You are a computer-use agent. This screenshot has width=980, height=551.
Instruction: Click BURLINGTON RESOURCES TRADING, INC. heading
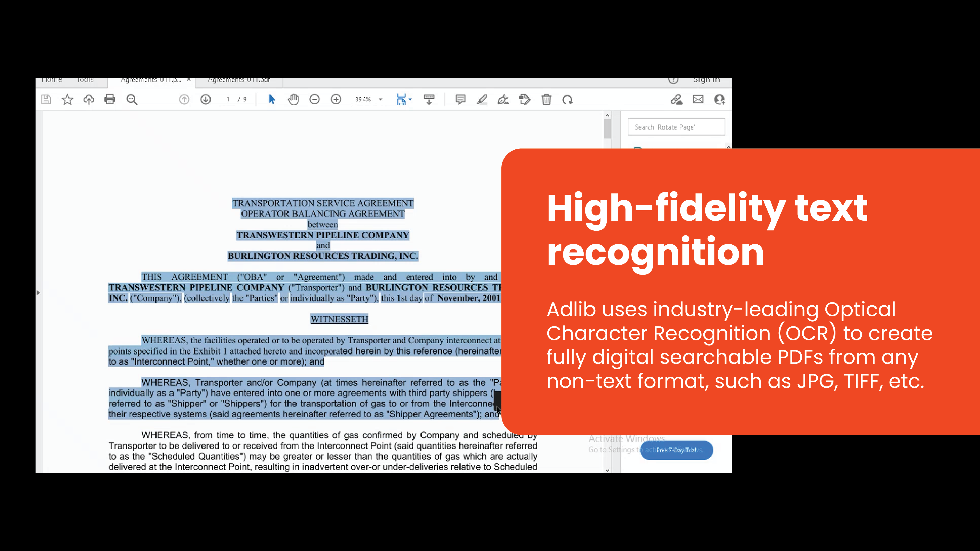323,256
